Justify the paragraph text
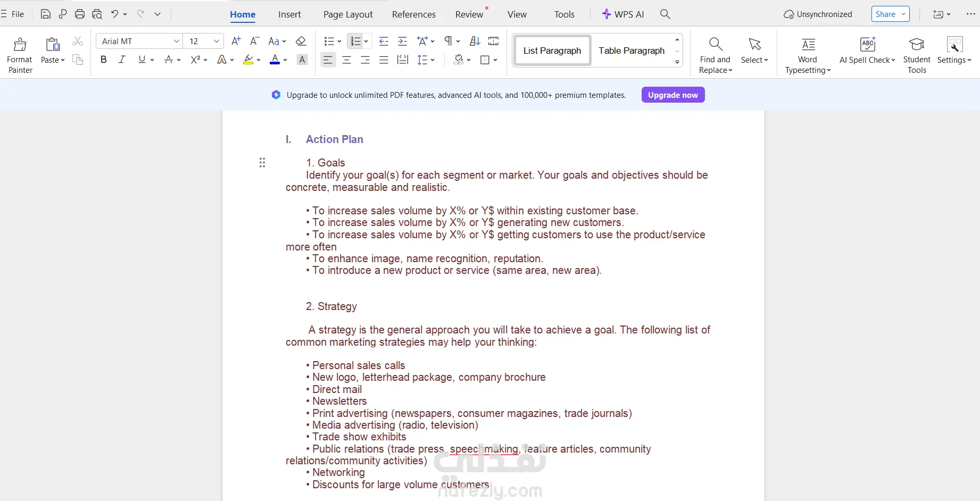This screenshot has width=980, height=501. tap(384, 60)
